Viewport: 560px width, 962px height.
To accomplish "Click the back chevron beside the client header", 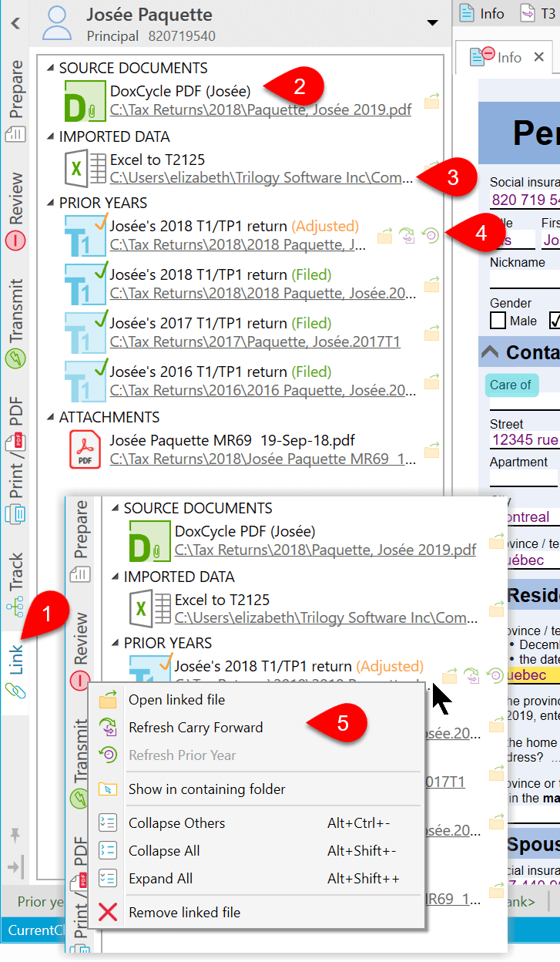I will (x=15, y=23).
